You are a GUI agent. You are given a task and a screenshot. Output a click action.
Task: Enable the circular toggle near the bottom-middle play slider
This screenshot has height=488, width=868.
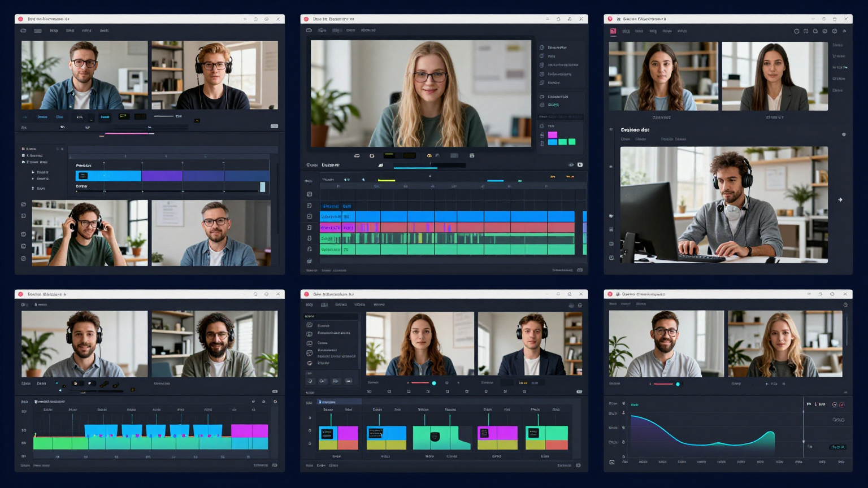[x=434, y=382]
